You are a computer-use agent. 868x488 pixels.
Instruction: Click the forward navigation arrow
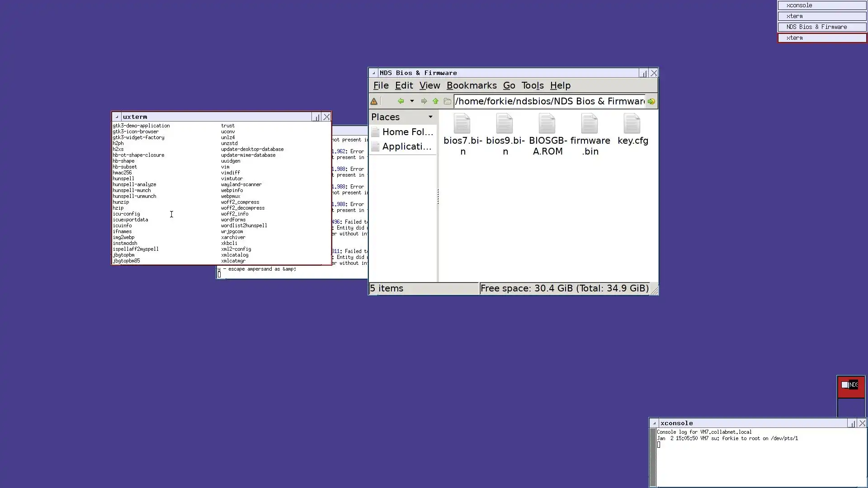(x=424, y=101)
